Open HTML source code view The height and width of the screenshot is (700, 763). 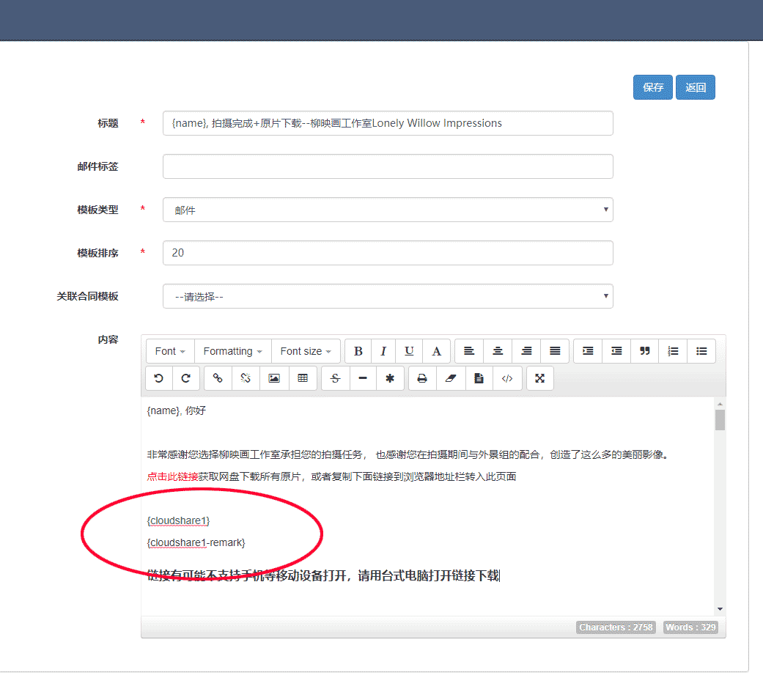point(507,378)
